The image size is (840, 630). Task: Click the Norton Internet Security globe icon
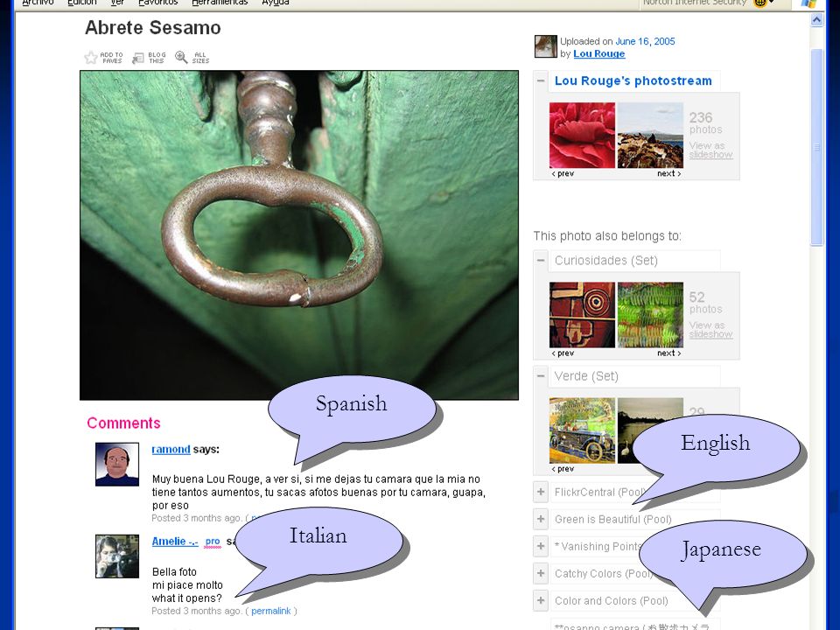click(759, 3)
